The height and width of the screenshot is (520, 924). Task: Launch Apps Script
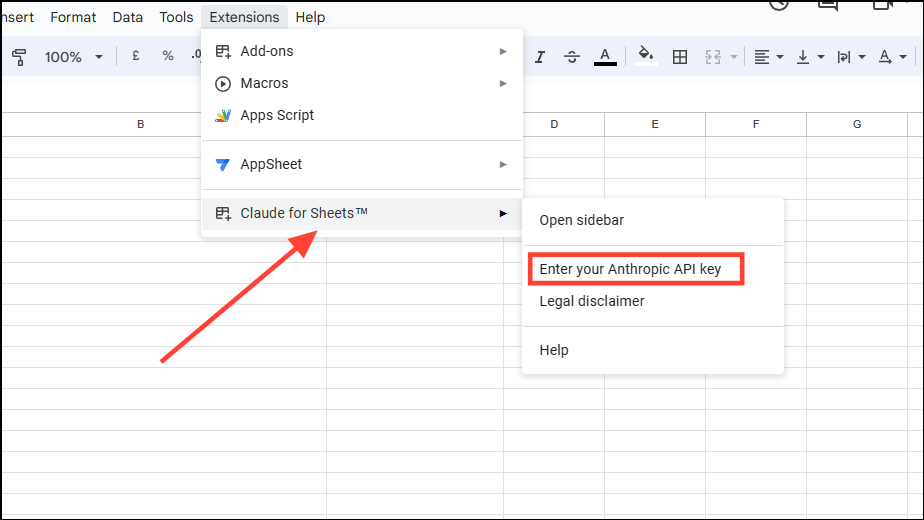[362, 115]
